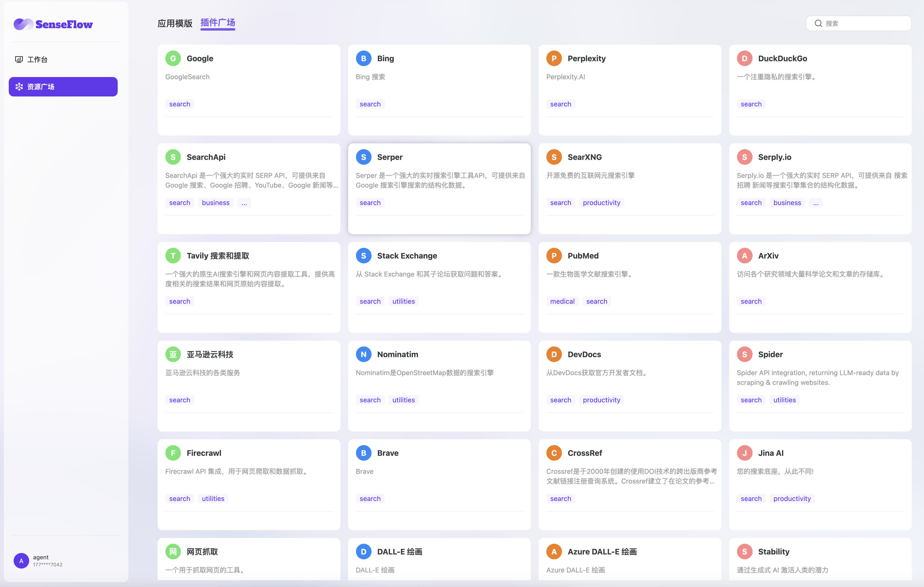Image resolution: width=924 pixels, height=587 pixels.
Task: Click the search tag on Bing card
Action: [x=370, y=104]
